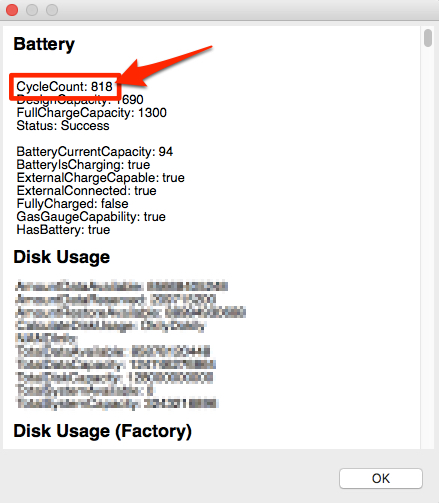Click the Disk Usage (Factory) heading
The width and height of the screenshot is (439, 503).
coord(103,431)
